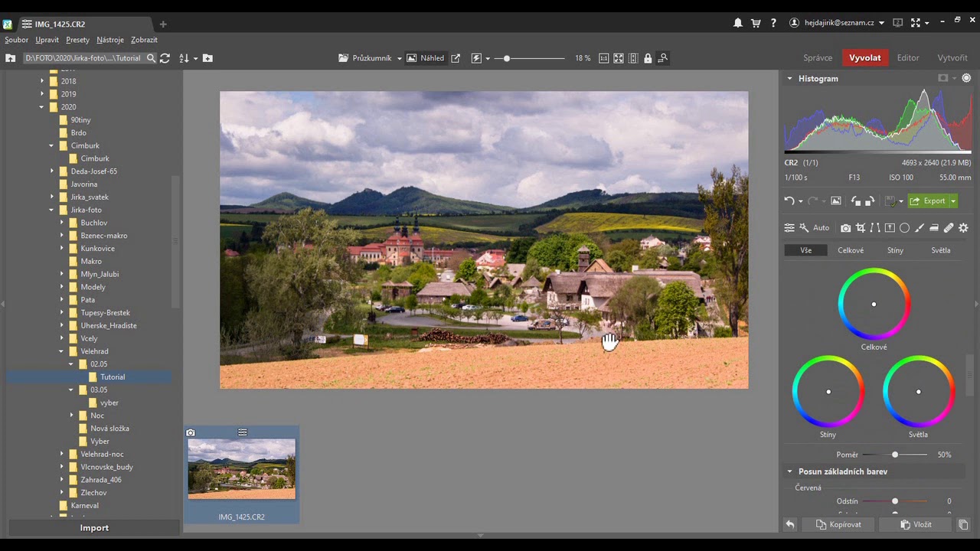Select the Světla color grading tab
This screenshot has height=551, width=980.
(x=941, y=250)
